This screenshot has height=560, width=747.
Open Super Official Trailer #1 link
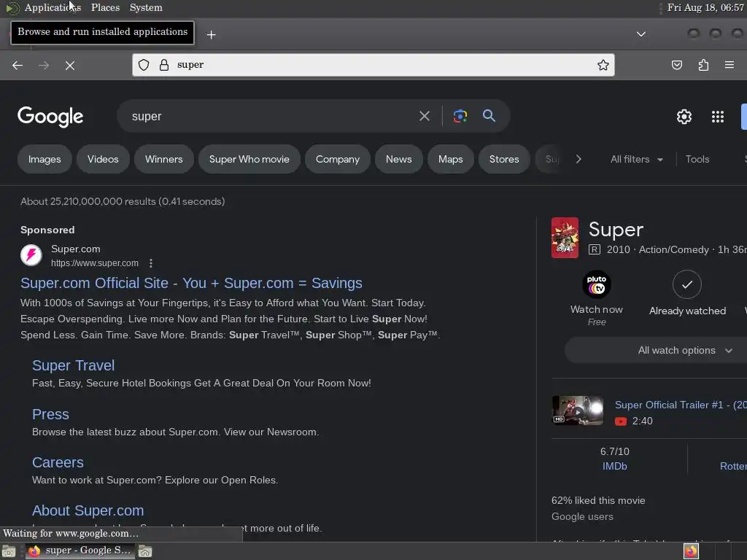[681, 405]
